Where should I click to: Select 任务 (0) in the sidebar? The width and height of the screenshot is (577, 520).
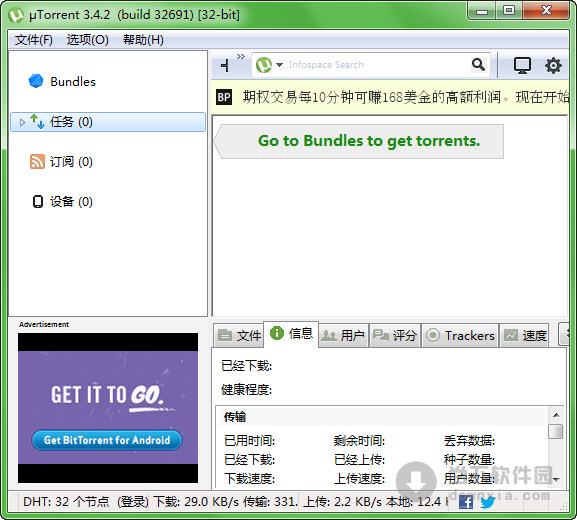pyautogui.click(x=108, y=122)
